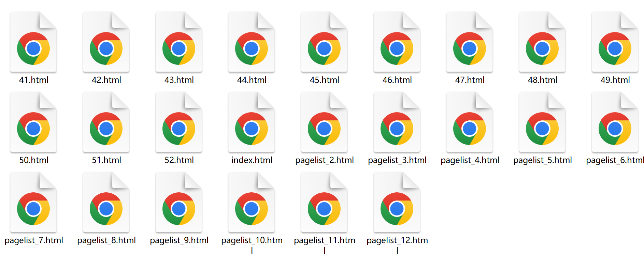
Task: Select the pagelist_10.html file icon
Action: (x=252, y=202)
